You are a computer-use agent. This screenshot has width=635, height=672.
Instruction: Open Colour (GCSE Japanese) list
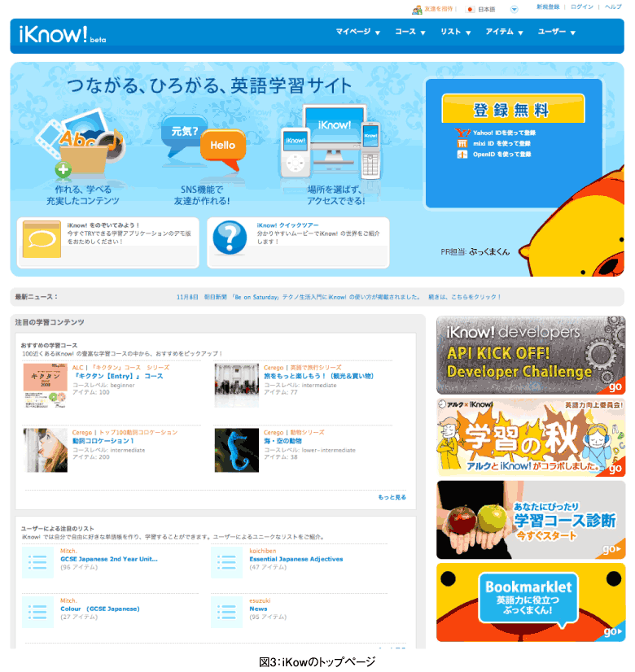point(100,609)
